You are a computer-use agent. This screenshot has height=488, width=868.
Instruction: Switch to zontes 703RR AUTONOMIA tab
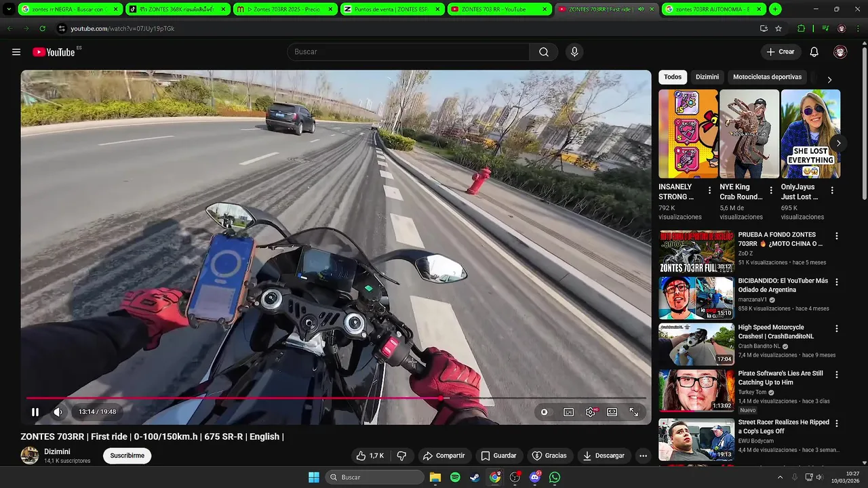[714, 9]
